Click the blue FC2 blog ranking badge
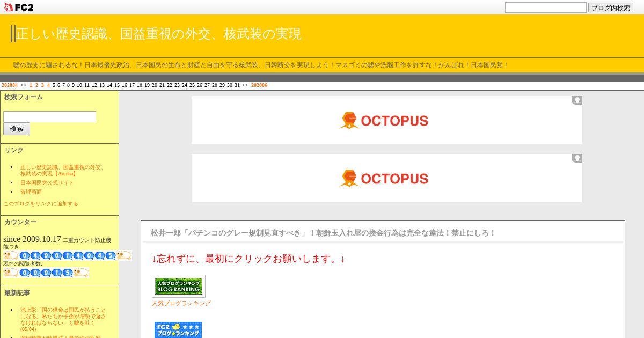The image size is (644, 338). 178,330
